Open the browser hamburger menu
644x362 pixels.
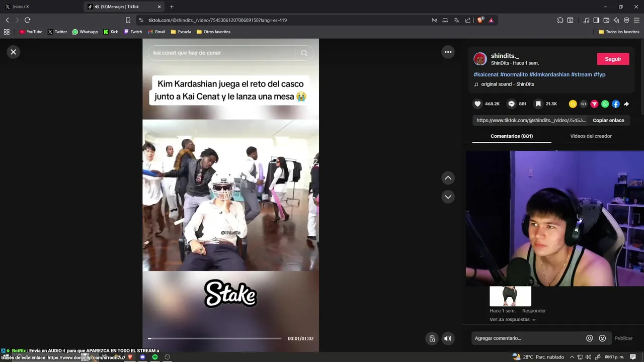click(x=636, y=20)
